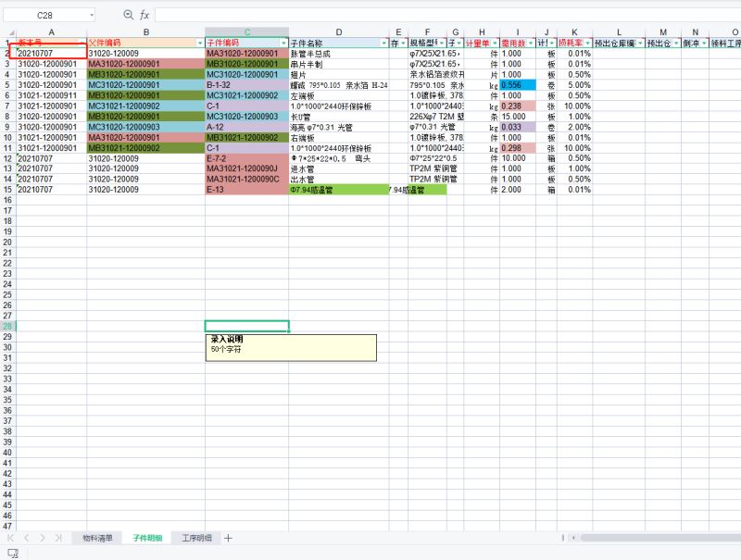The image size is (741, 560).
Task: Open the JS macro icon in status bar
Action: pyautogui.click(x=13, y=553)
